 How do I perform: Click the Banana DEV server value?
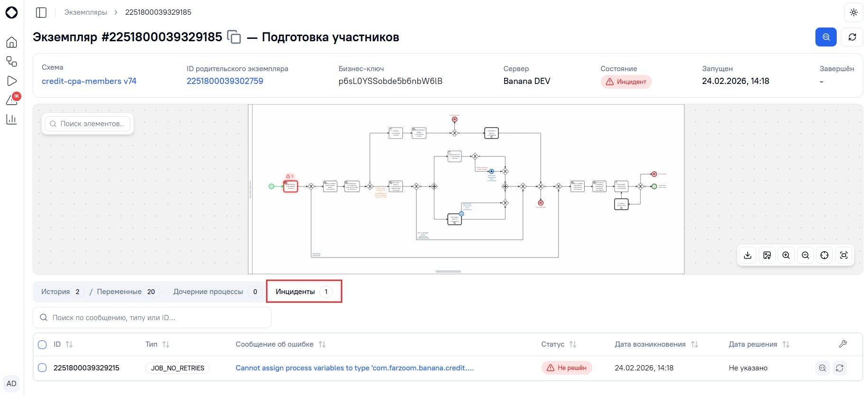[x=527, y=81]
